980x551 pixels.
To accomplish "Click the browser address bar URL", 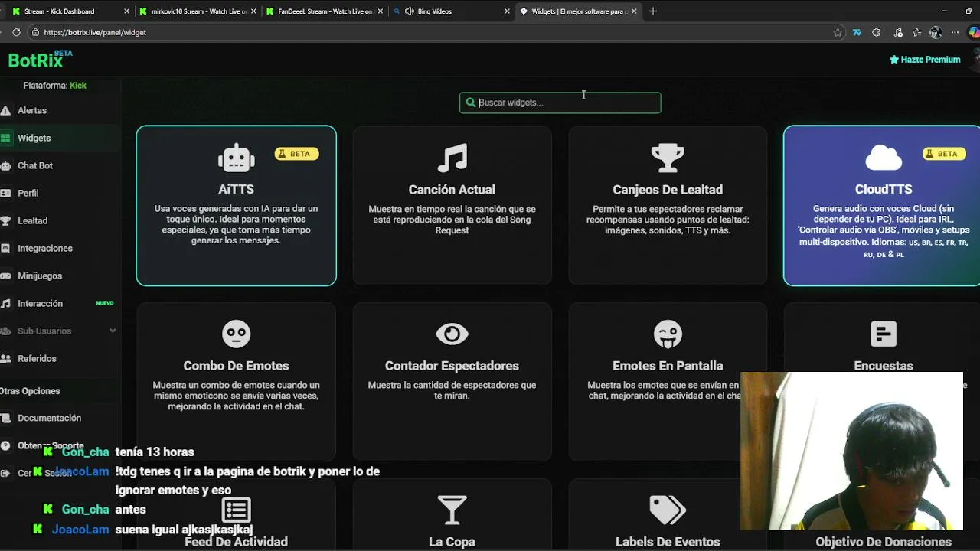I will (95, 32).
